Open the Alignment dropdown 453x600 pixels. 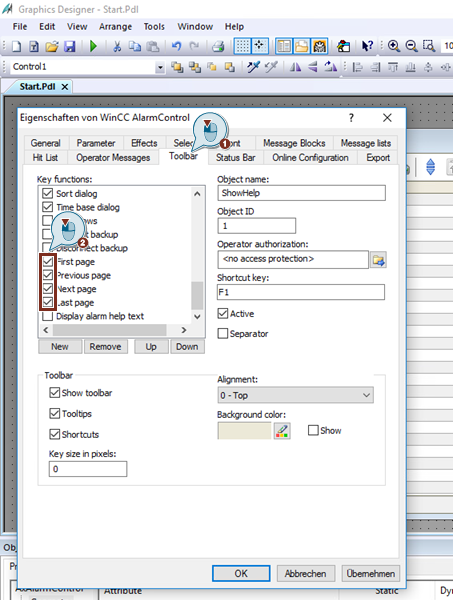point(295,395)
